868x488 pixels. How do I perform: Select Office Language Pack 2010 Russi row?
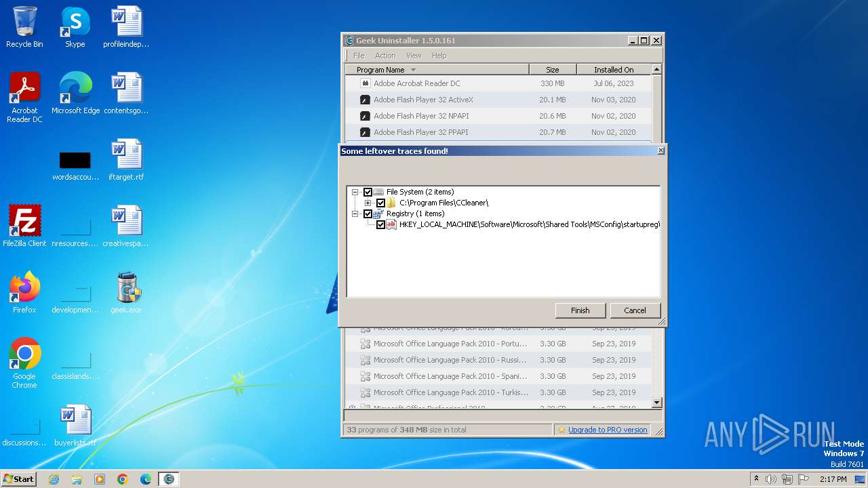498,360
